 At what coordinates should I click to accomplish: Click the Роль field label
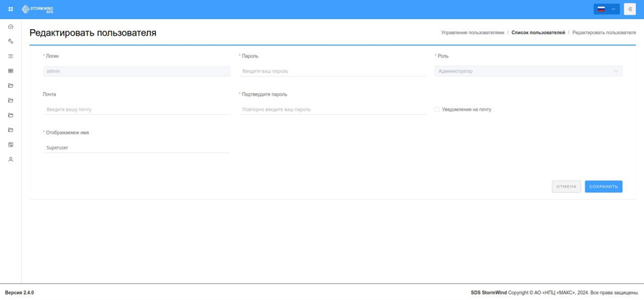(x=443, y=56)
